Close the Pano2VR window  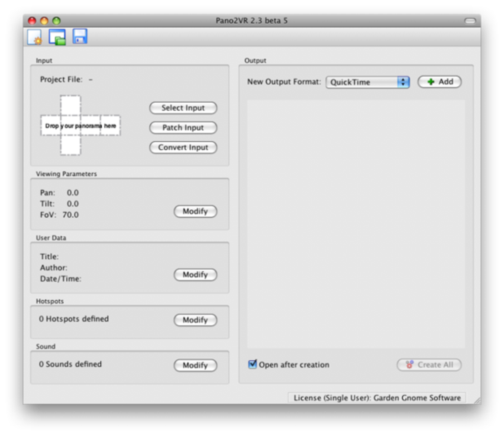32,21
